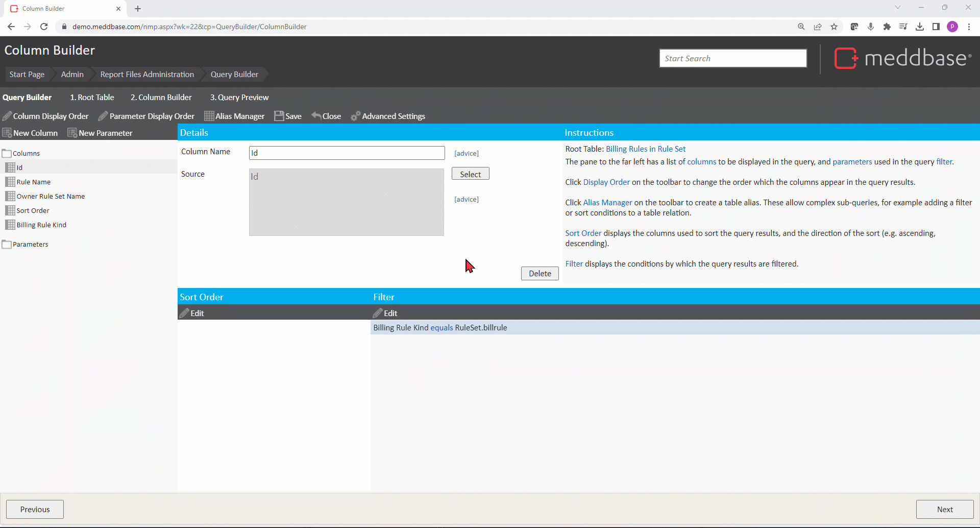Viewport: 980px width, 528px height.
Task: Click the Filter Edit pencil icon
Action: (378, 313)
